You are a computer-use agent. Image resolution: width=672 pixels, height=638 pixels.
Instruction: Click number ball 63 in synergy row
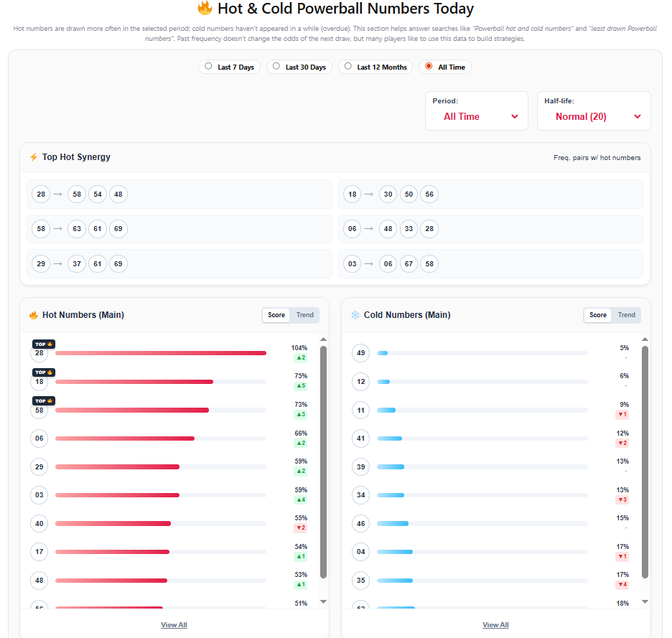[77, 229]
